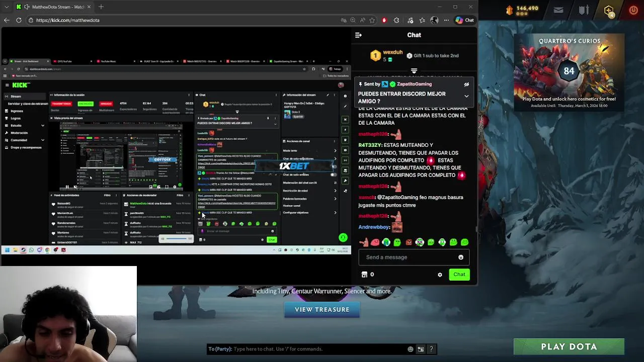Open Dota chat emoticon picker
The image size is (644, 362).
(411, 349)
